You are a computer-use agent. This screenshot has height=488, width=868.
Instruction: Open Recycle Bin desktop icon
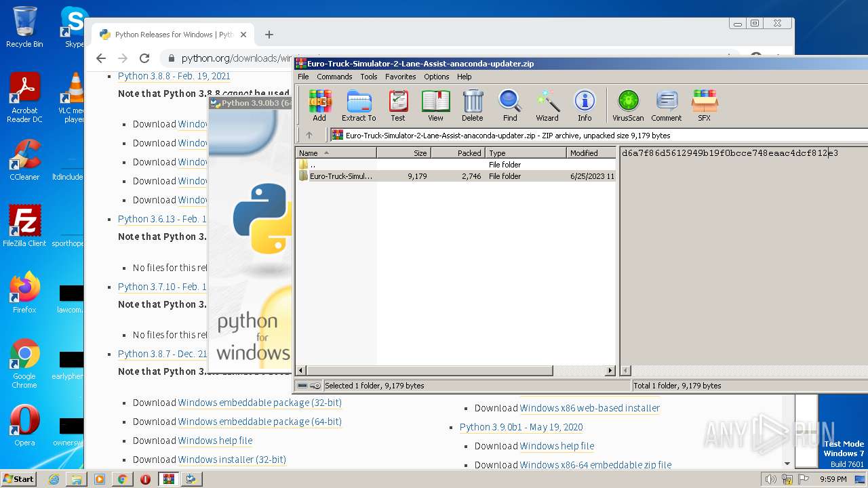tap(24, 27)
